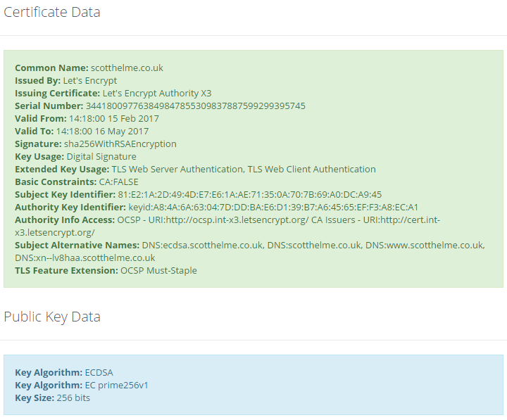Click the Key Size 256 bits value

[x=73, y=398]
